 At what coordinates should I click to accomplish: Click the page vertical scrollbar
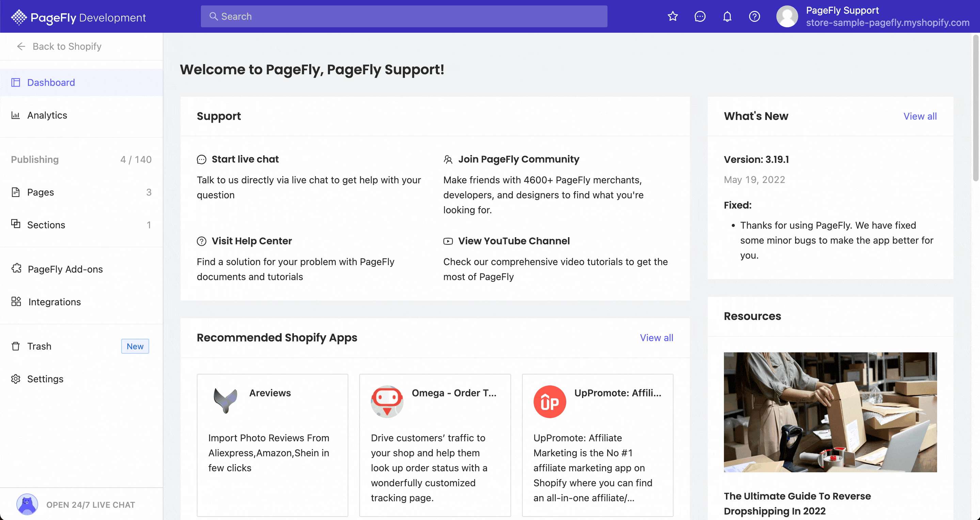click(976, 108)
